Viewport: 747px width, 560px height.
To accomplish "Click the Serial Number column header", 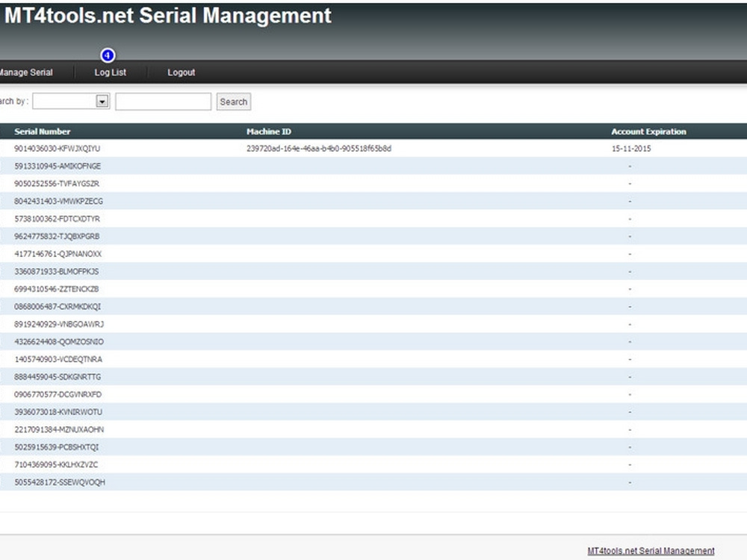I will (43, 131).
